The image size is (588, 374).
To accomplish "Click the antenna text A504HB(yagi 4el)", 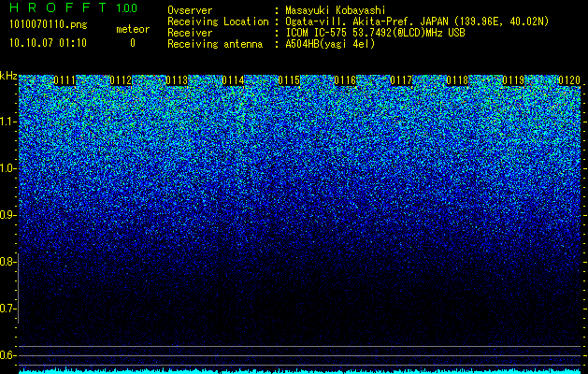I will pyautogui.click(x=330, y=44).
